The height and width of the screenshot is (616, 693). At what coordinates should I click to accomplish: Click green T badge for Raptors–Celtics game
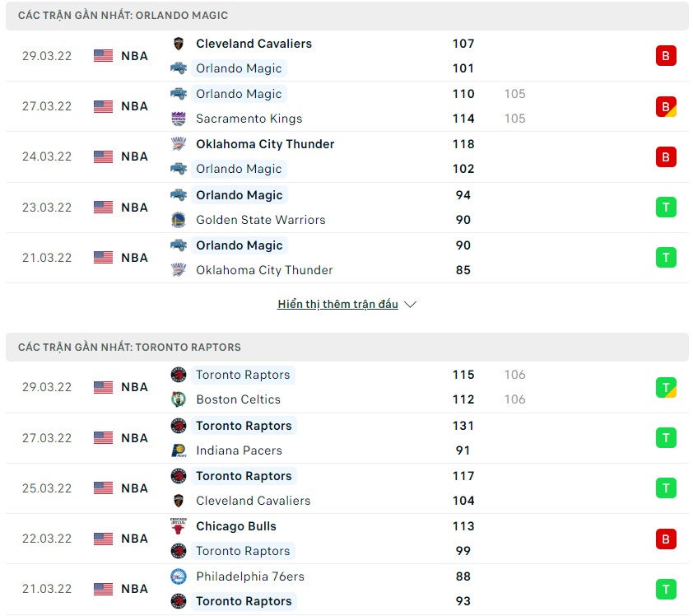(x=666, y=387)
